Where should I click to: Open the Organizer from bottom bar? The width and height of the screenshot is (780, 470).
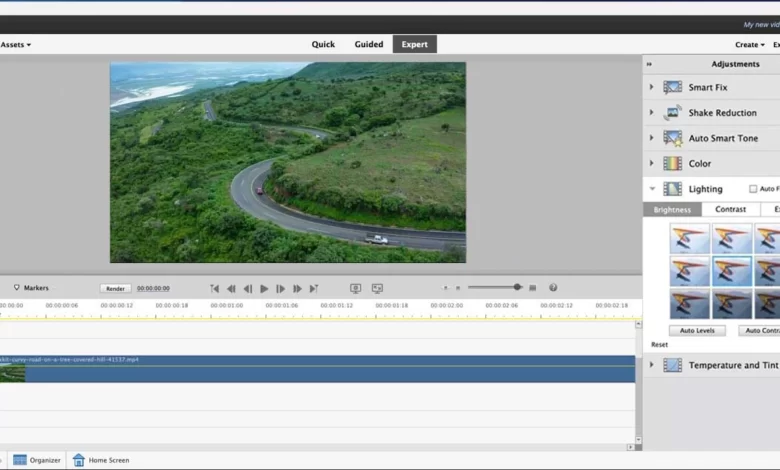pyautogui.click(x=37, y=460)
